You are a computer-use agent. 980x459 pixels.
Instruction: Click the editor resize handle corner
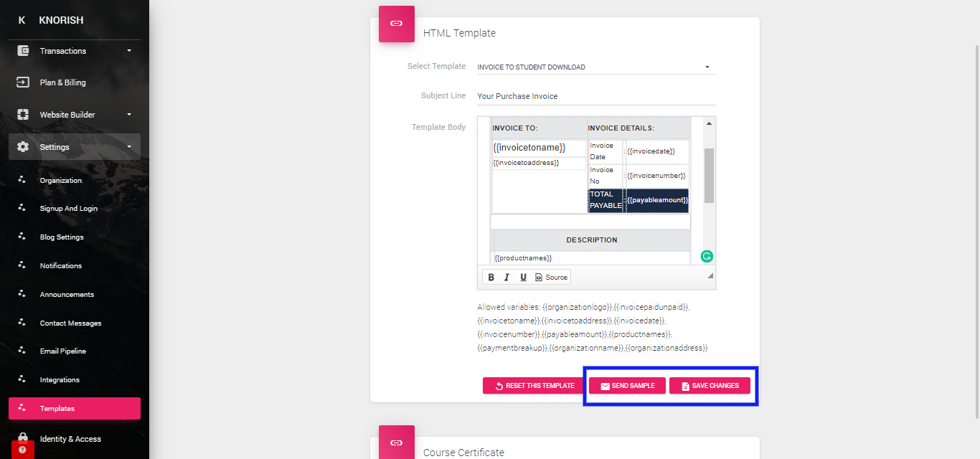(710, 276)
